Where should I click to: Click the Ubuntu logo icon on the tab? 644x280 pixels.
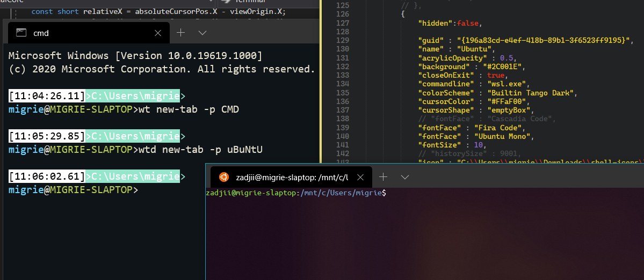pyautogui.click(x=224, y=177)
